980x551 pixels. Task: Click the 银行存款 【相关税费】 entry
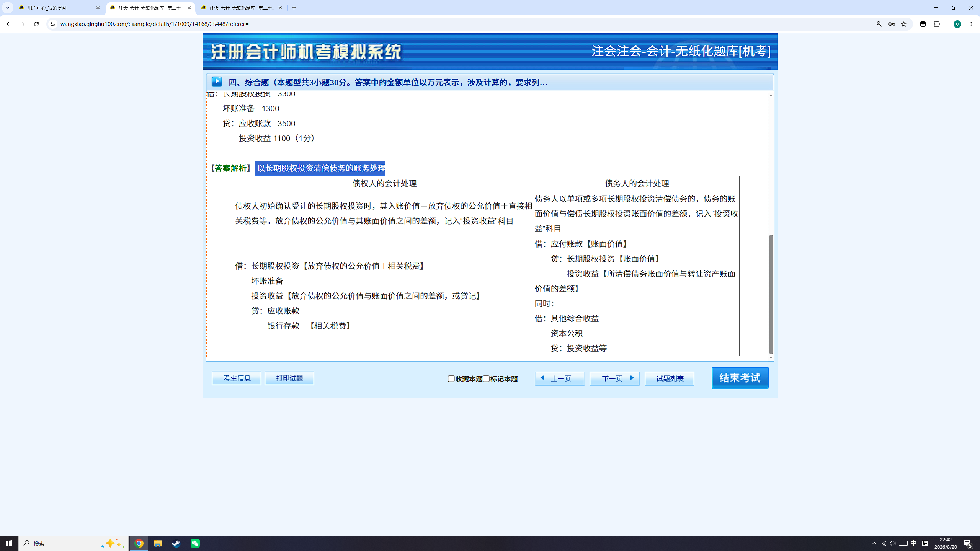310,326
